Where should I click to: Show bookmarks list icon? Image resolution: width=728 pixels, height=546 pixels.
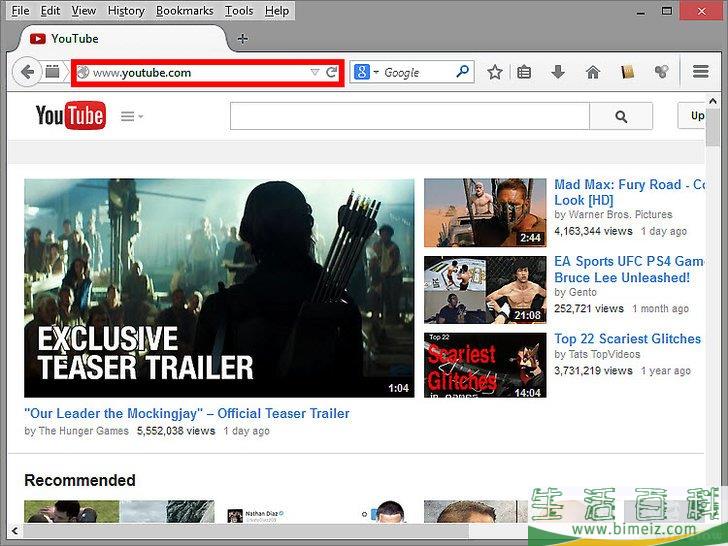[524, 72]
